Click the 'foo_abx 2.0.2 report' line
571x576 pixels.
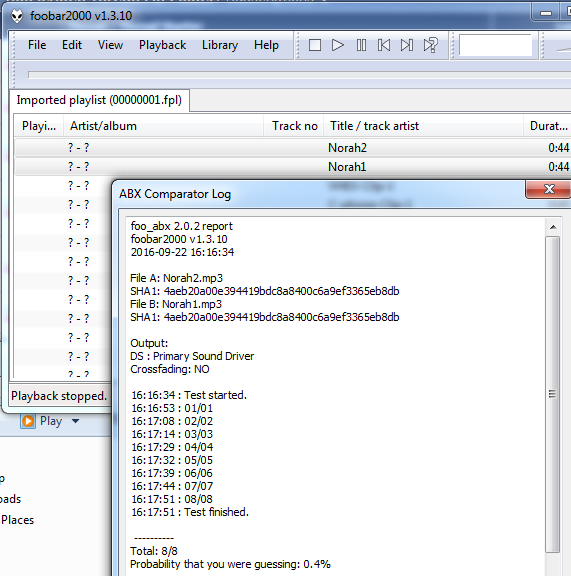[x=182, y=226]
